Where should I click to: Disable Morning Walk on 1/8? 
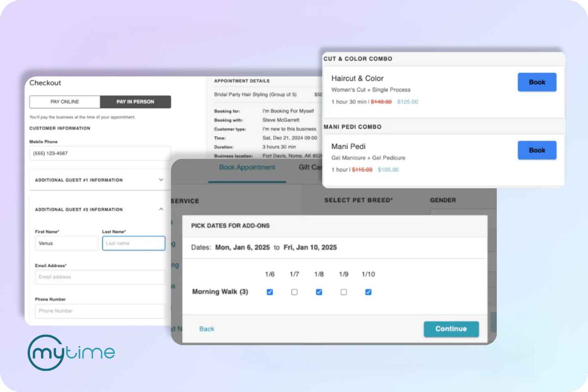319,292
